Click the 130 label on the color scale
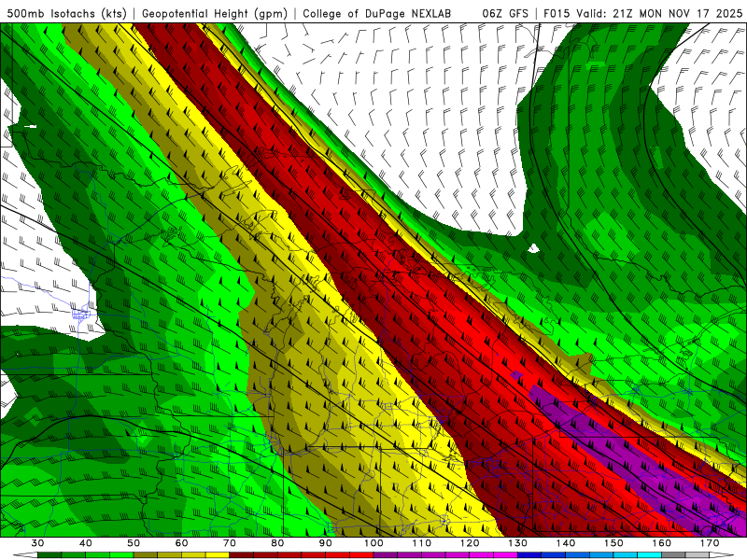The width and height of the screenshot is (747, 560). click(517, 543)
